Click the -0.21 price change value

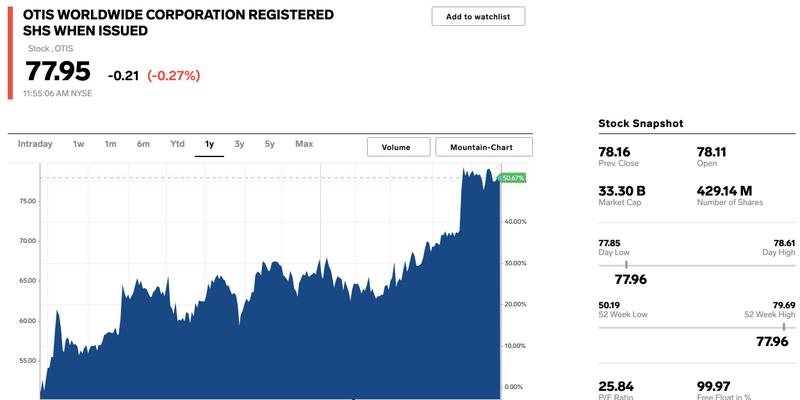click(123, 76)
